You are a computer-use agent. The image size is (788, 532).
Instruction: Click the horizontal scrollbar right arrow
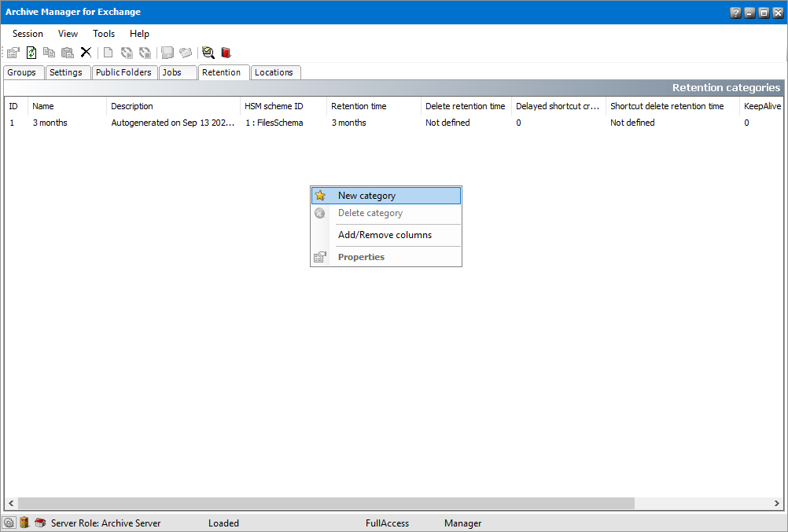pyautogui.click(x=777, y=503)
